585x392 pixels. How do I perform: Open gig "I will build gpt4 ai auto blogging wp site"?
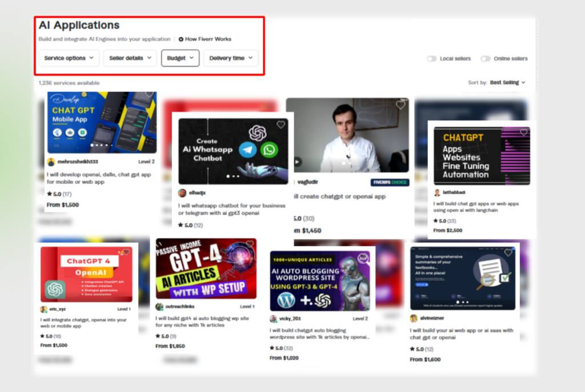(202, 322)
